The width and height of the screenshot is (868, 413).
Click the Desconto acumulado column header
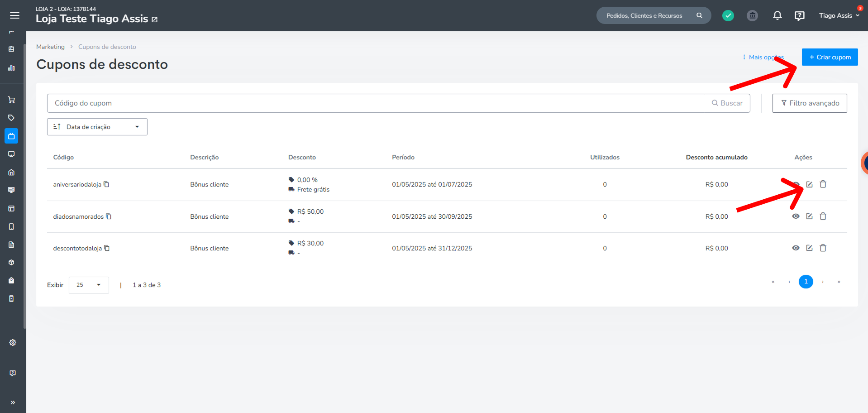(x=716, y=157)
